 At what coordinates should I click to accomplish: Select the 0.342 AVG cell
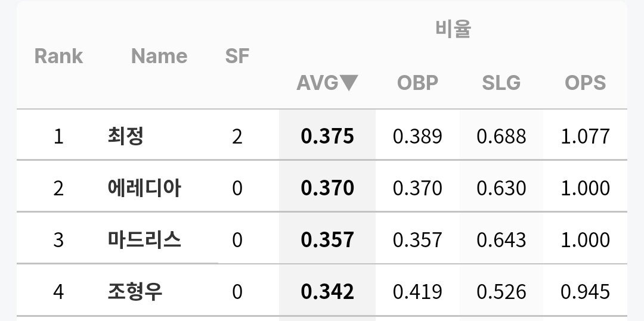[x=327, y=291]
